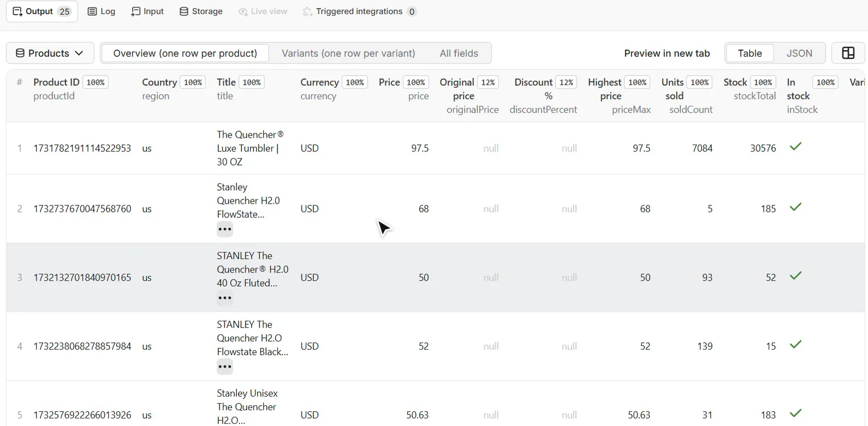Open the Output tab
The width and height of the screenshot is (868, 426).
42,11
